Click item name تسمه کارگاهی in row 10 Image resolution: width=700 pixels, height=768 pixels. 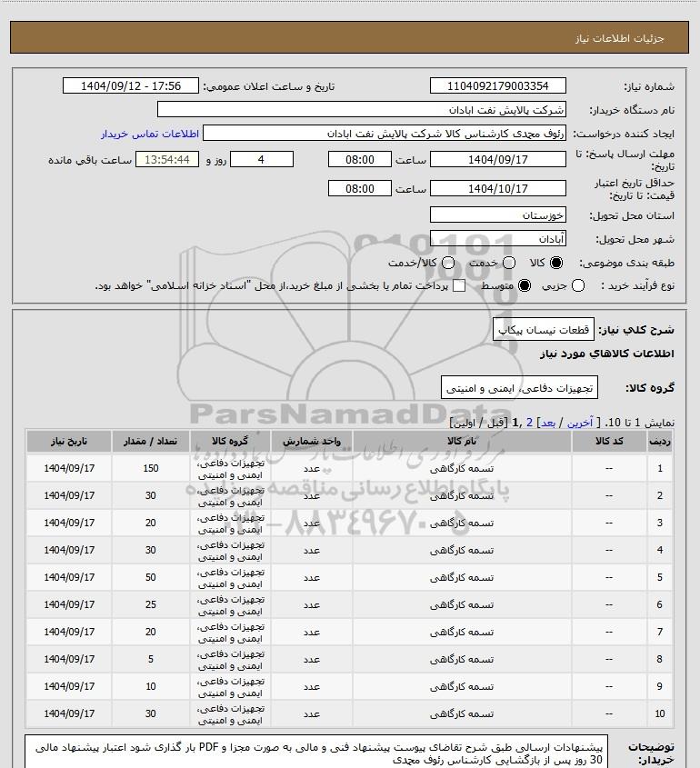point(462,714)
